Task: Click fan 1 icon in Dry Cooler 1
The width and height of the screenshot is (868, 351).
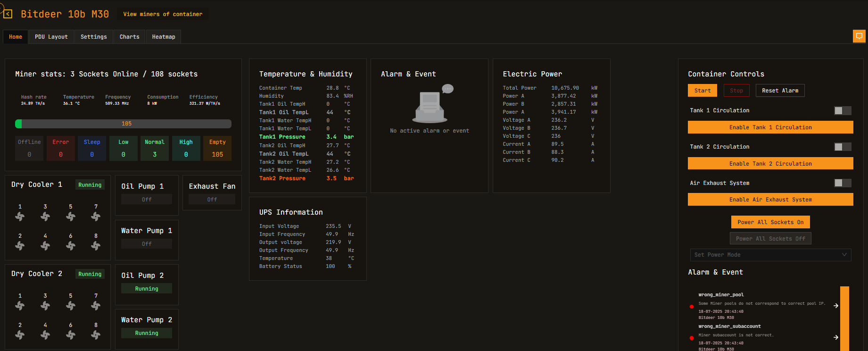Action: click(20, 217)
